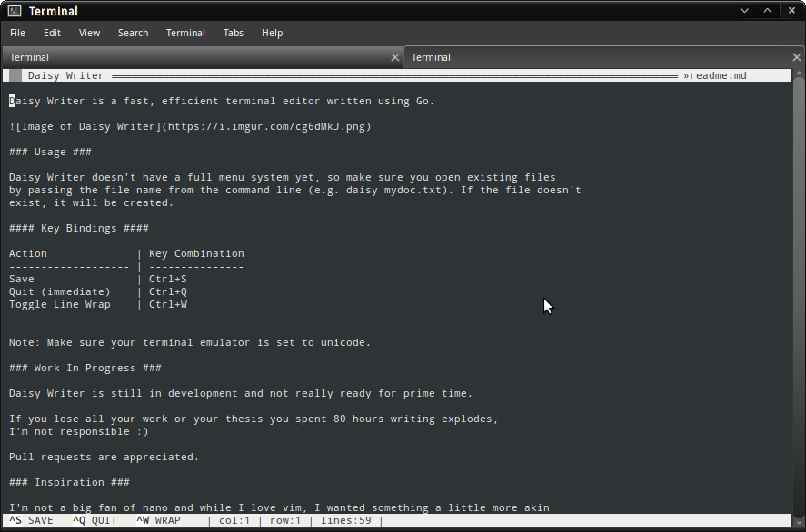
Task: Click the terminal icon in title bar
Action: click(15, 11)
